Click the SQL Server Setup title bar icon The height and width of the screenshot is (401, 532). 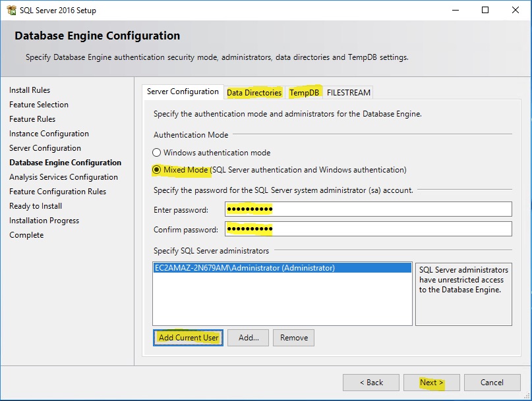[11, 10]
